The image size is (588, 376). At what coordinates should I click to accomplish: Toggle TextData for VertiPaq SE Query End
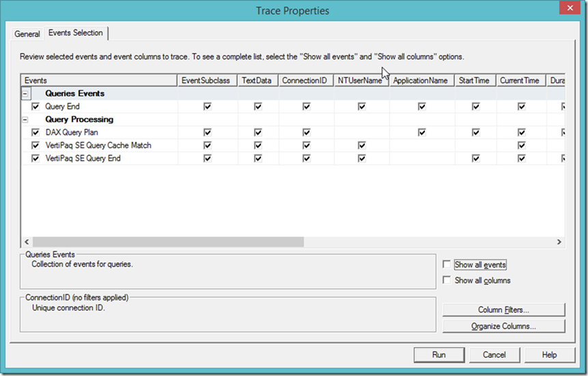tap(258, 158)
